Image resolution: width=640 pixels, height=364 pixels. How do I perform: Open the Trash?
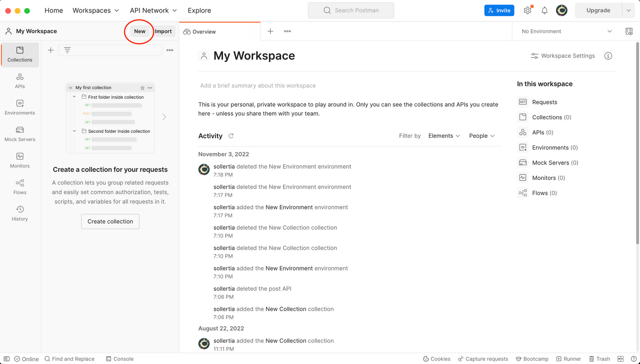(599, 359)
